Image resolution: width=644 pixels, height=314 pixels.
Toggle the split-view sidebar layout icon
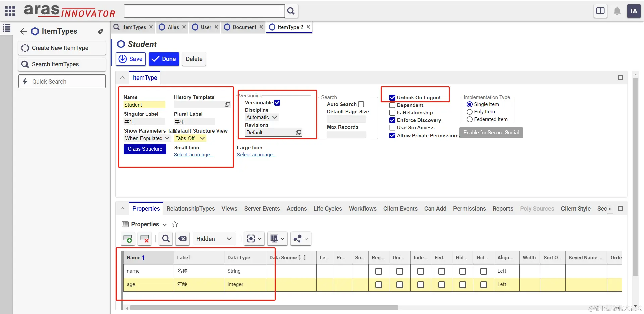tap(600, 11)
